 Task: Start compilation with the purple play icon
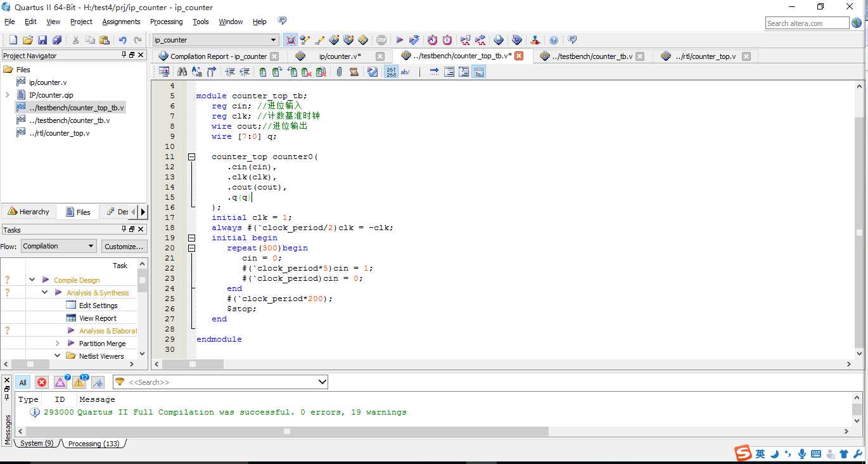coord(400,40)
